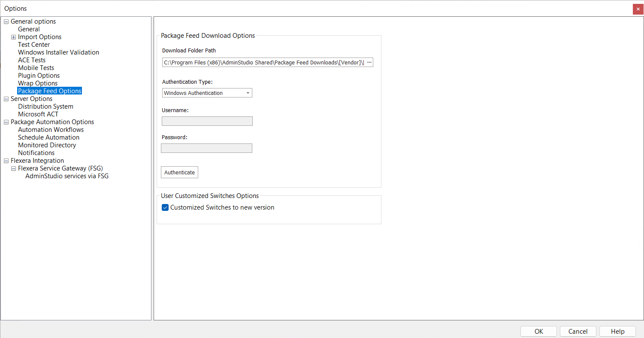Click the Username input field
The image size is (644, 338).
(207, 121)
